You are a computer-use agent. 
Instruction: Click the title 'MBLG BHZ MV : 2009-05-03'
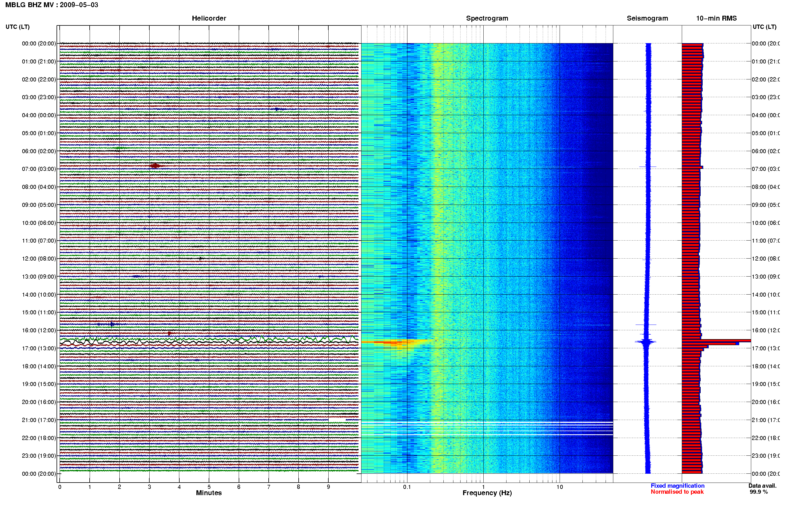coord(52,5)
